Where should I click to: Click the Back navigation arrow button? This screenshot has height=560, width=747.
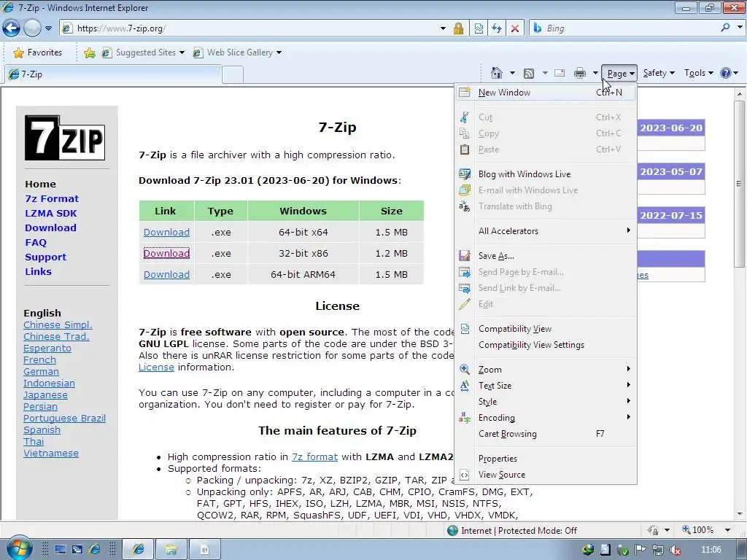coord(11,28)
